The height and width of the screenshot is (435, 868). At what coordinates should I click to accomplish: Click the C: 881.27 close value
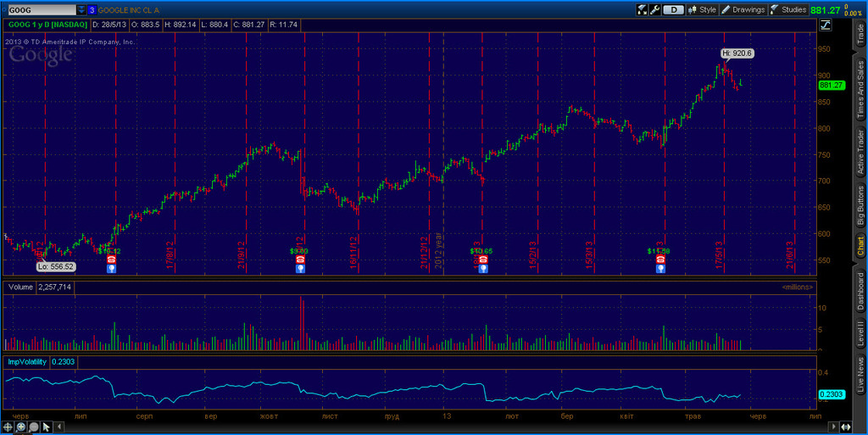pyautogui.click(x=248, y=25)
